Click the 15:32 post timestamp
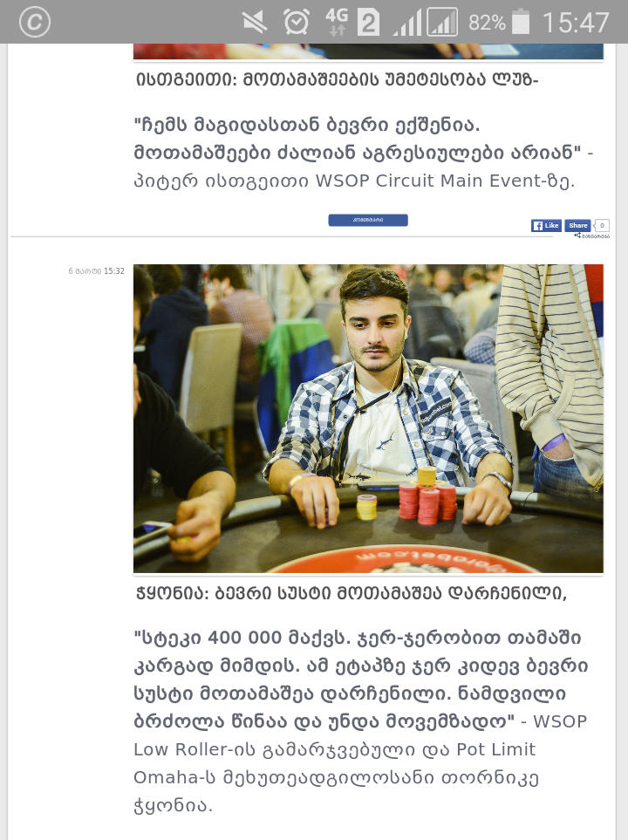The height and width of the screenshot is (840, 628). 97,271
